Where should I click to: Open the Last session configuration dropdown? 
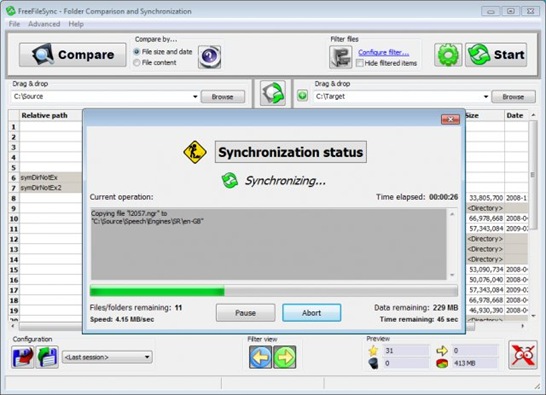pyautogui.click(x=107, y=357)
